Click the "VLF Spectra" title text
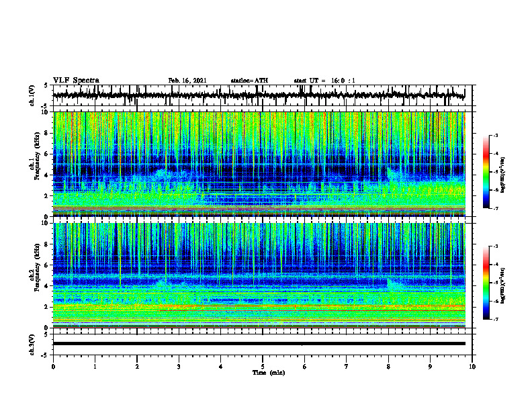This screenshot has height=411, width=532. tap(76, 81)
